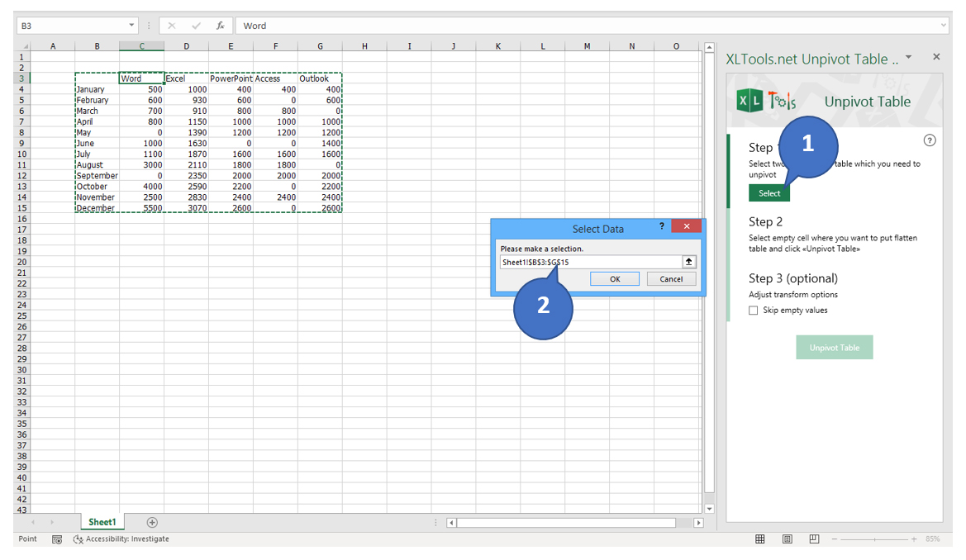Screen dimensions: 966x560
Task: Cancel the Select Data dialog
Action: pyautogui.click(x=671, y=279)
